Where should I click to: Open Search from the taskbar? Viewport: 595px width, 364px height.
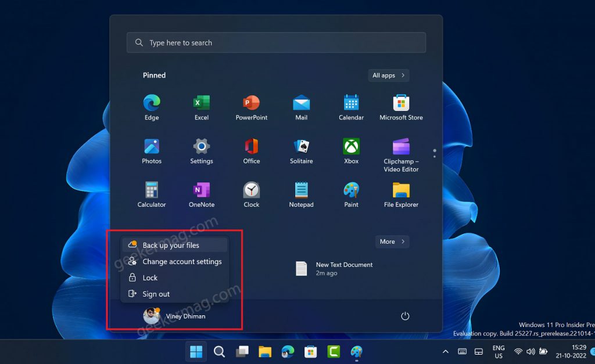click(x=219, y=352)
